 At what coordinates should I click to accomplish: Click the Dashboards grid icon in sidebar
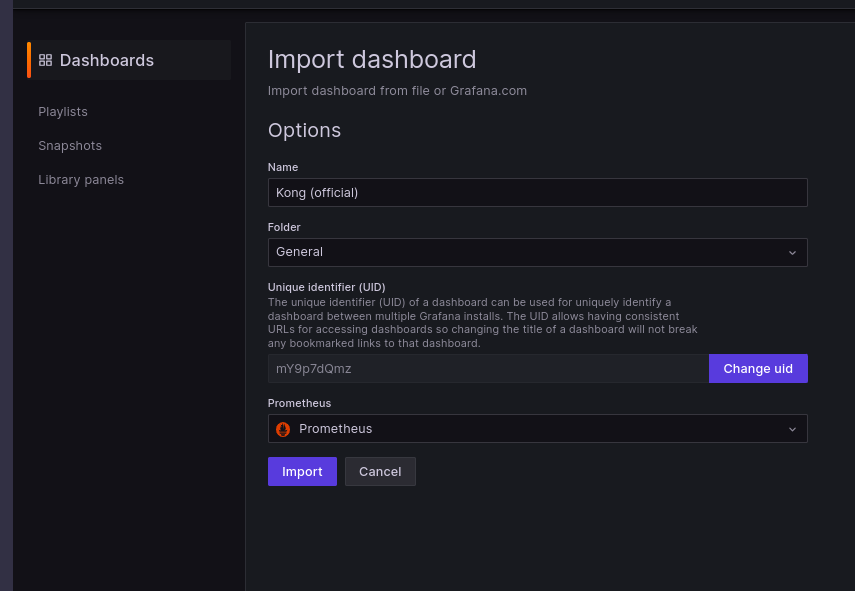click(45, 60)
